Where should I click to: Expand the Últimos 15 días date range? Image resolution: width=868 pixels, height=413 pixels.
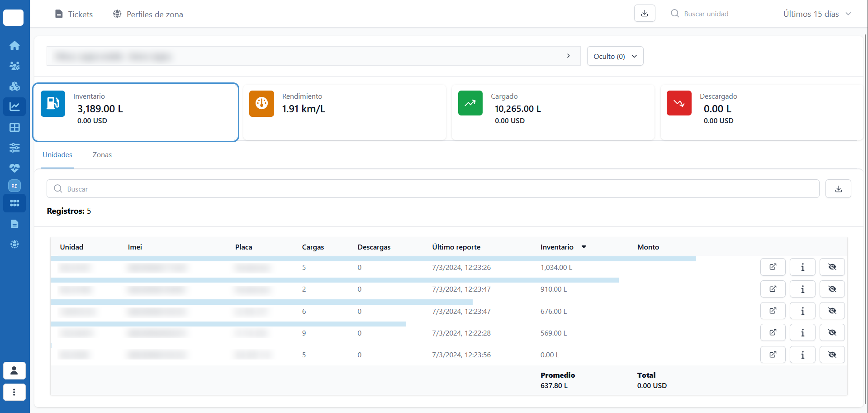(x=817, y=14)
